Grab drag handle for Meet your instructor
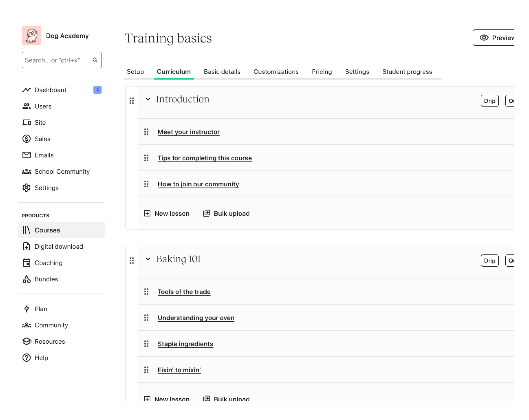This screenshot has width=529, height=420. pyautogui.click(x=146, y=132)
